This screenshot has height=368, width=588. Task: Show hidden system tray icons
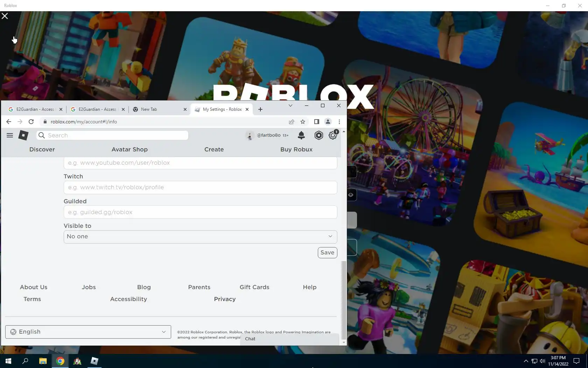point(526,361)
